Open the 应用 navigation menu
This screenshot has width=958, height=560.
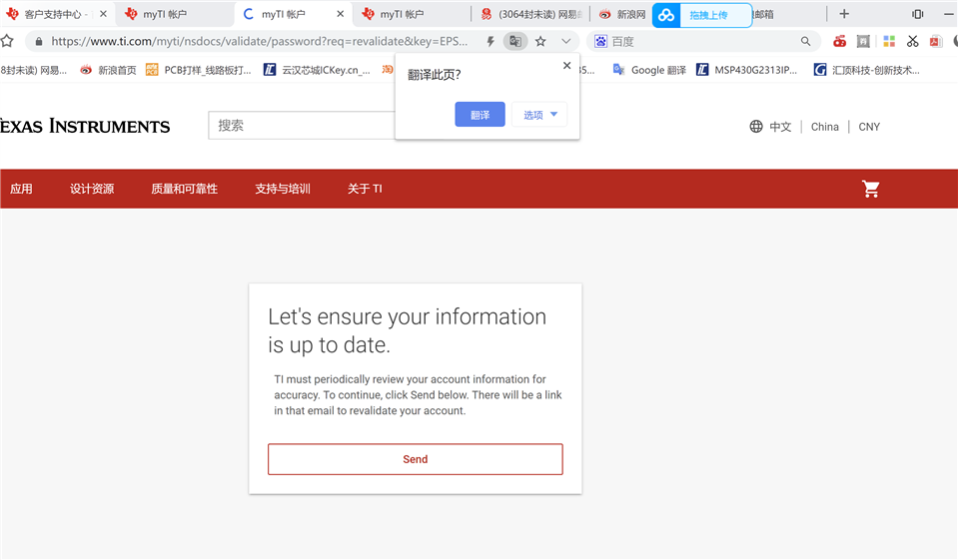tap(21, 189)
